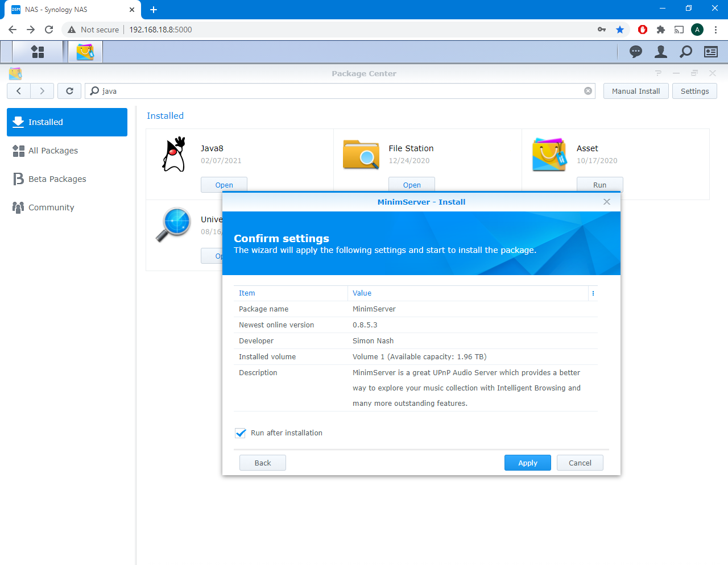The image size is (728, 565).
Task: Go back in Package Center
Action: [19, 91]
